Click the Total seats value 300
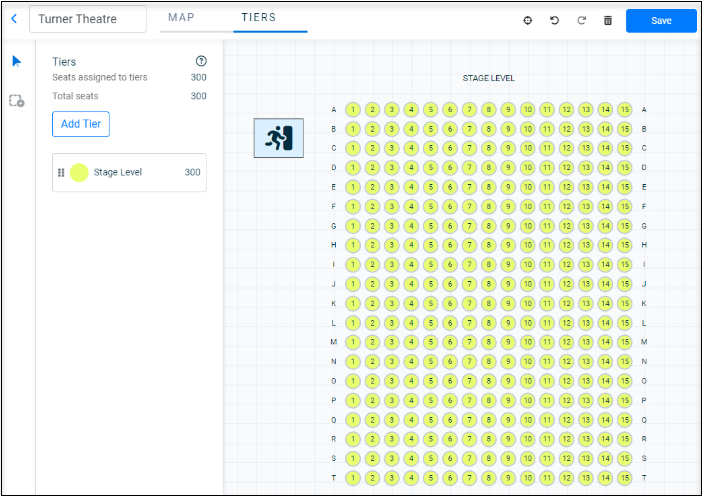 point(198,96)
